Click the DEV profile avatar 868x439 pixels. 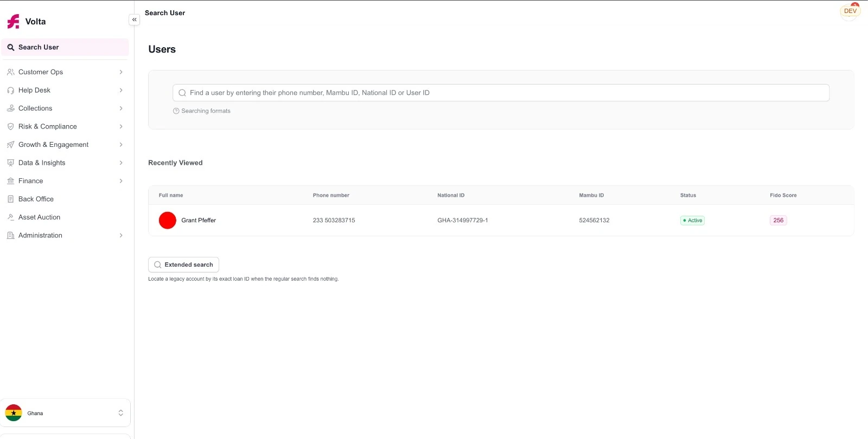tap(850, 11)
